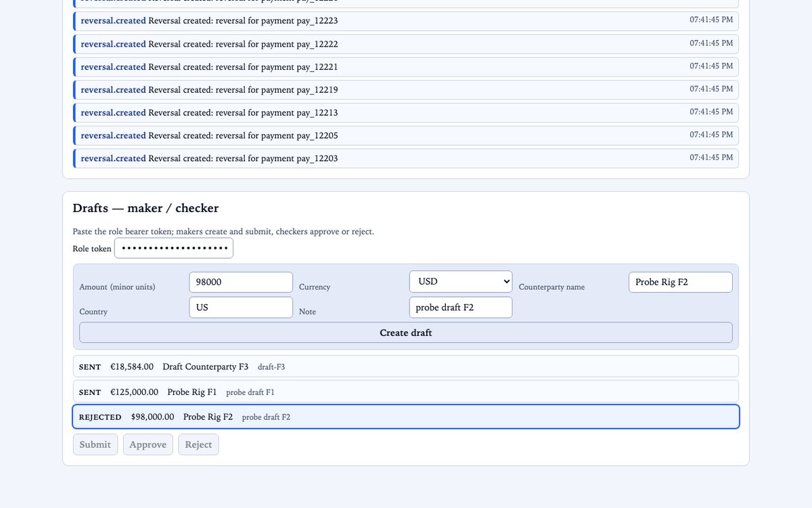Select the SENT draft Probe Rig F1

tap(406, 391)
